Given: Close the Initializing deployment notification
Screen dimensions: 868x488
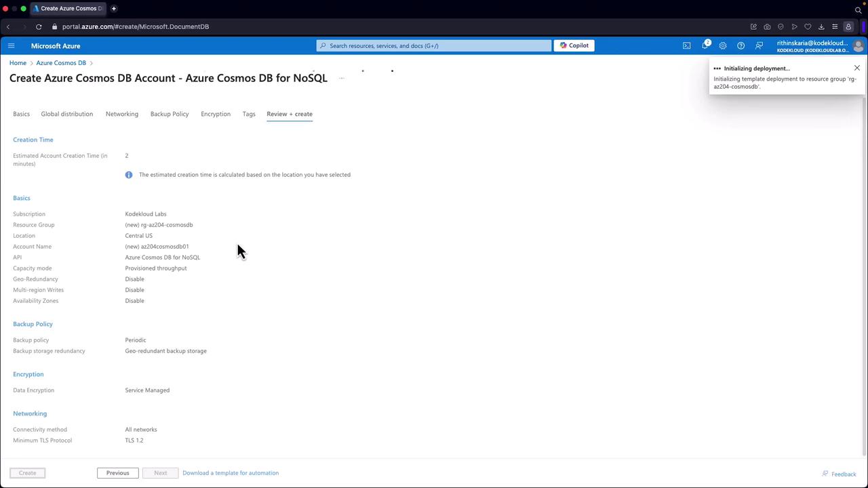Looking at the screenshot, I should (x=857, y=68).
